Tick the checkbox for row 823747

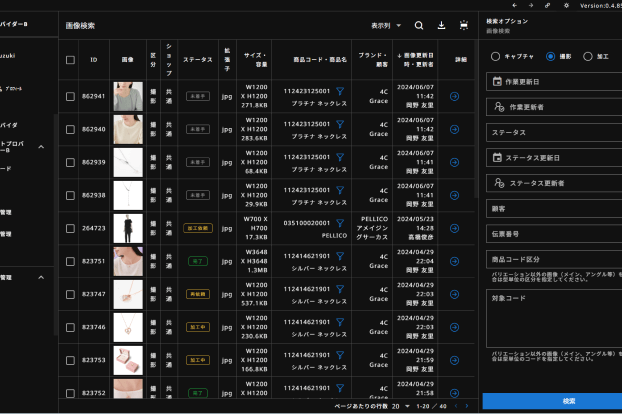tap(70, 294)
